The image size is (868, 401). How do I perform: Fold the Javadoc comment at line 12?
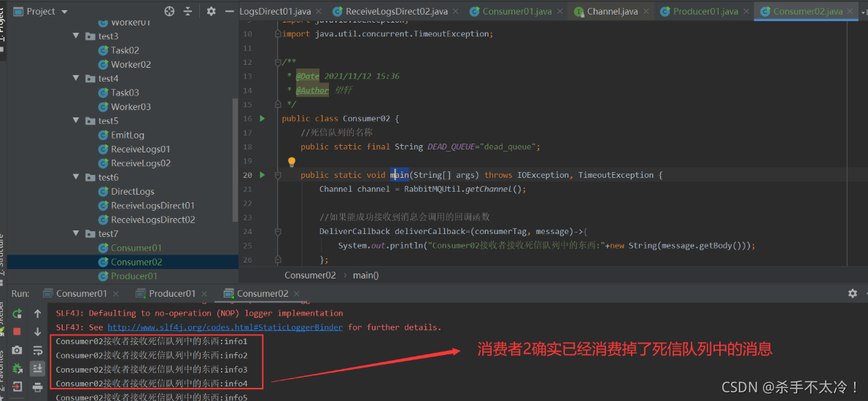(x=279, y=62)
